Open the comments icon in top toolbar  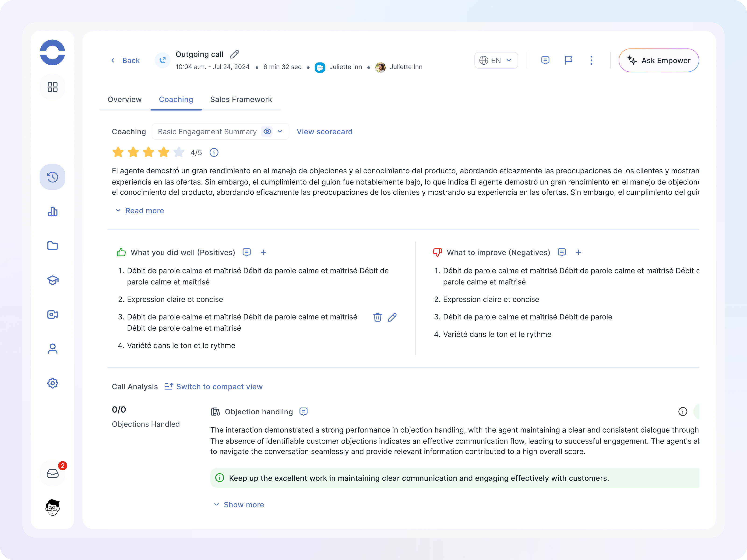(x=545, y=60)
